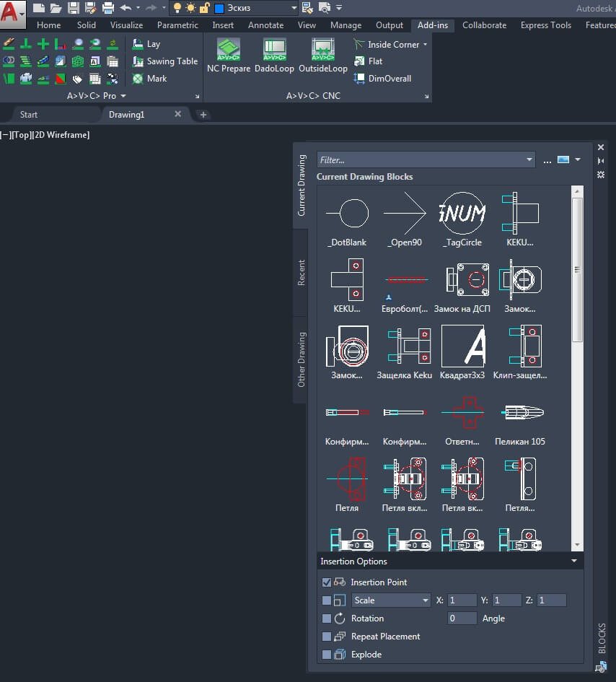Open Blocks palette settings gear
616x682 pixels.
click(601, 175)
